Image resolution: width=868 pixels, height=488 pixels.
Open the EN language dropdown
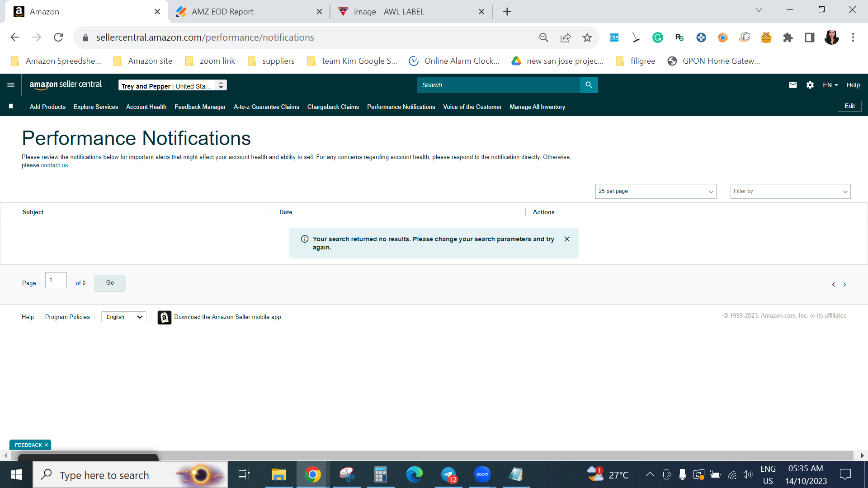(x=830, y=85)
